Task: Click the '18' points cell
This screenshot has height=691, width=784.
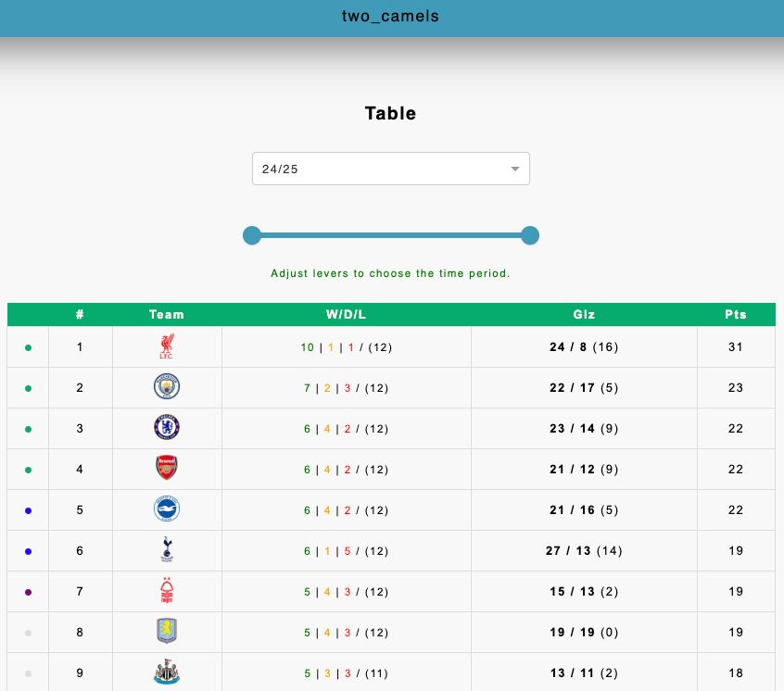Action: [x=736, y=673]
